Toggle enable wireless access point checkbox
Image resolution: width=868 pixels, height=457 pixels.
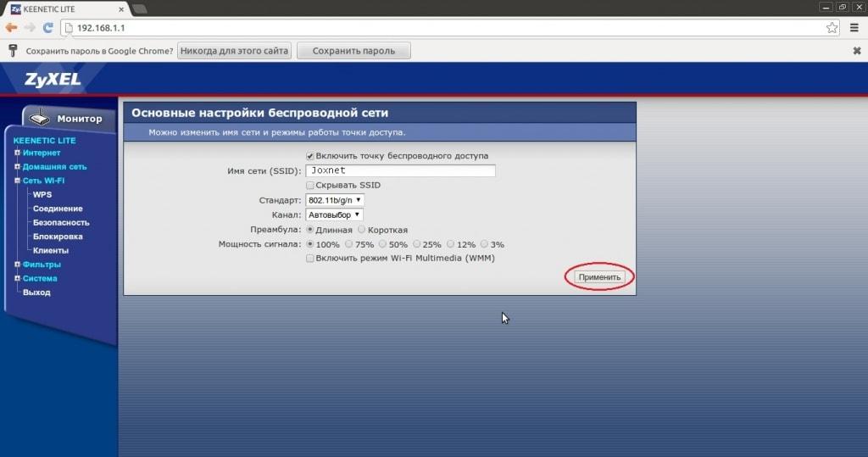coord(310,156)
